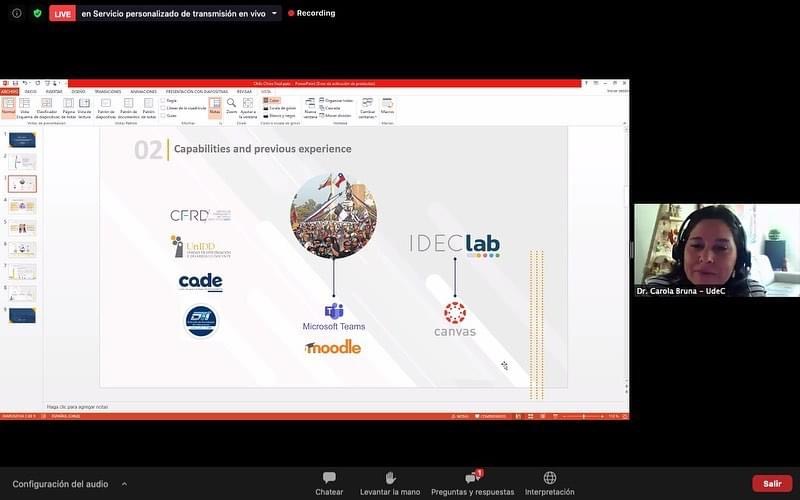Open Patrón de documentos master
This screenshot has width=800, height=500.
coord(129,109)
